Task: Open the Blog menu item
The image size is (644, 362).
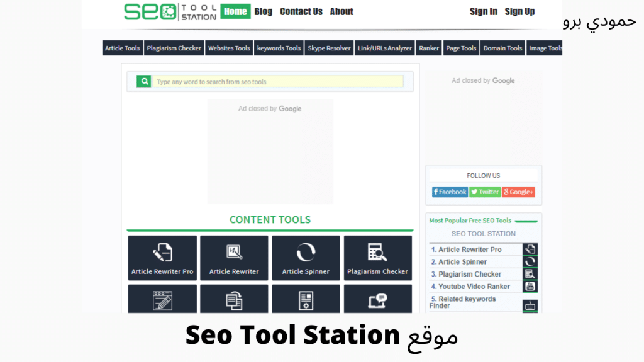Action: (x=264, y=11)
